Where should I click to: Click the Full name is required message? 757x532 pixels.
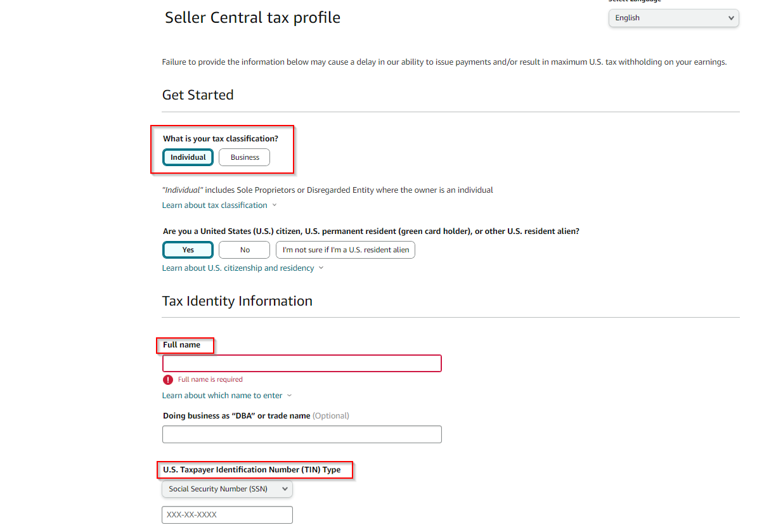[210, 379]
